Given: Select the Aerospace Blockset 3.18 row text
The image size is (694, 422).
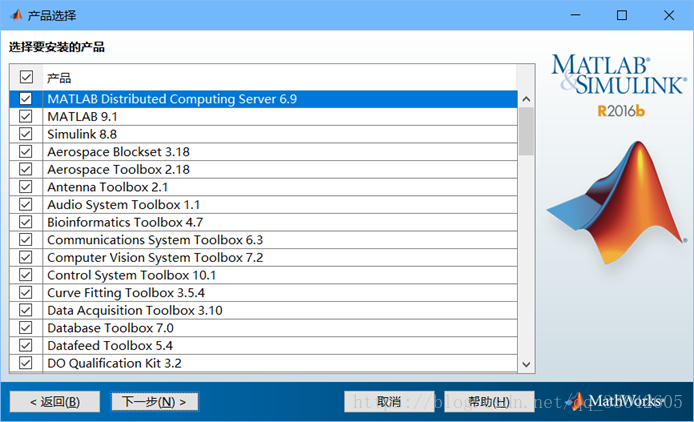Looking at the screenshot, I should [118, 152].
